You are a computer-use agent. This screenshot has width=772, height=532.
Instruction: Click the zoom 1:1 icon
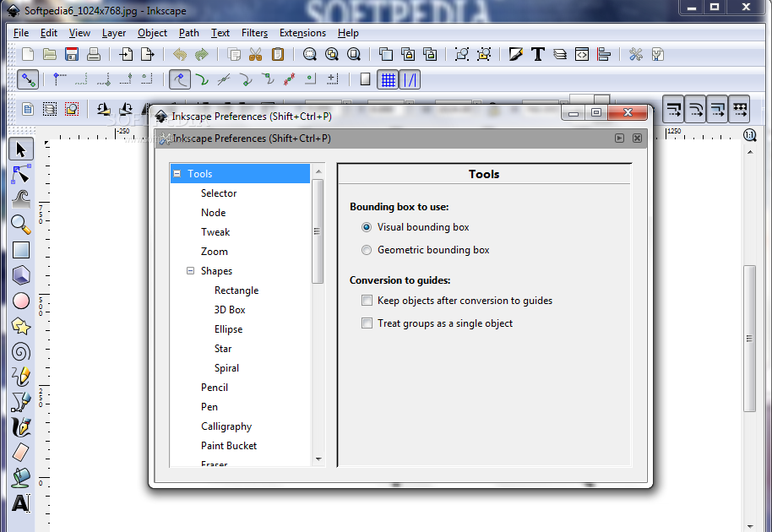[x=749, y=135]
